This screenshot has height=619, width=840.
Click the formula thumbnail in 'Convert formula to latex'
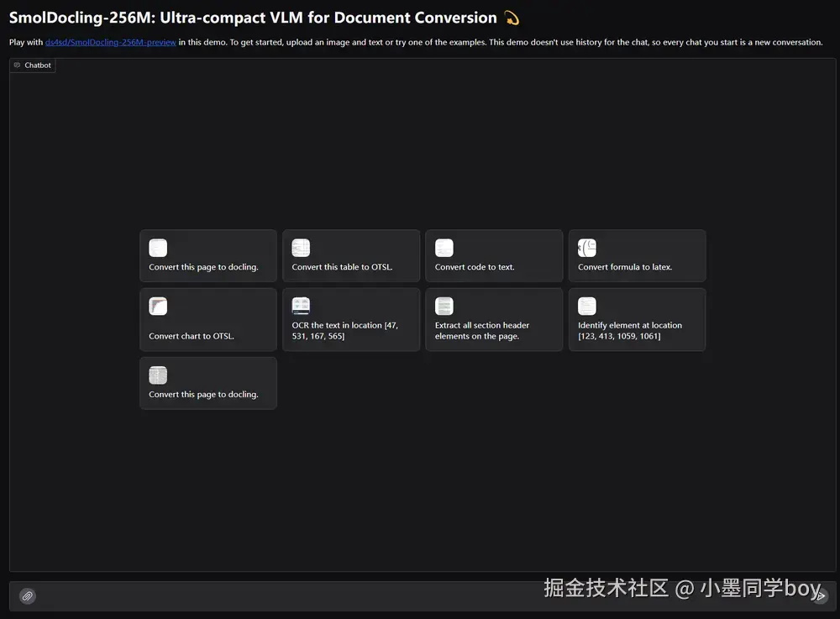pyautogui.click(x=587, y=248)
